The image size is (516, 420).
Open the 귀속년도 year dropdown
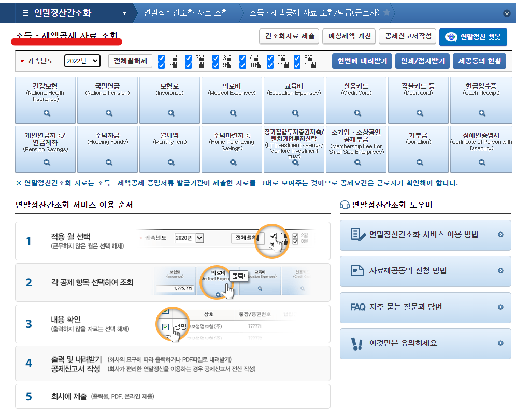click(x=82, y=61)
